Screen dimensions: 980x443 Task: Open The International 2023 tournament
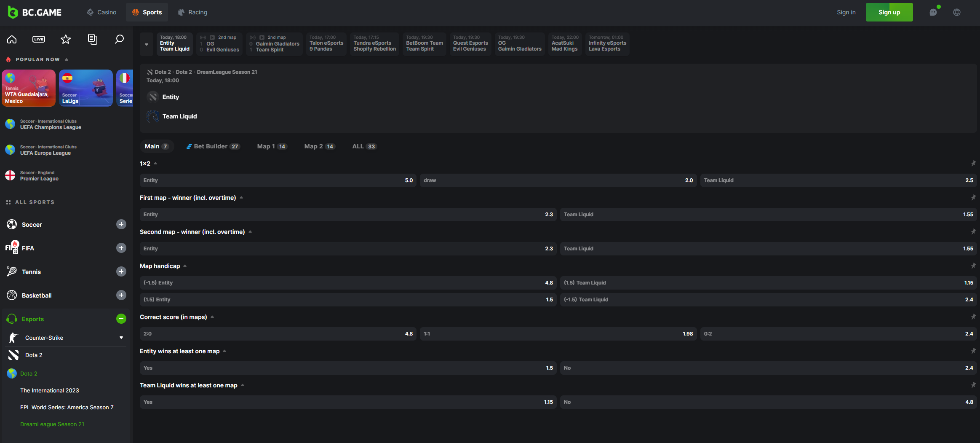(x=50, y=390)
